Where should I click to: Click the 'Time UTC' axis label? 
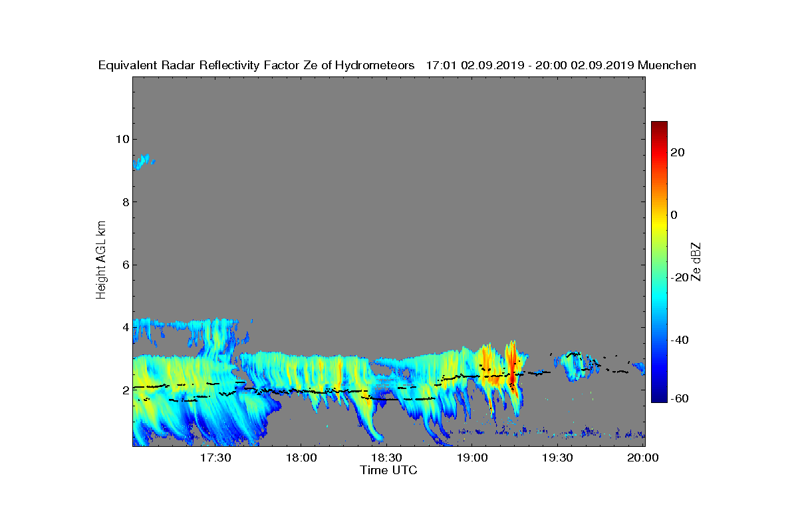(389, 470)
